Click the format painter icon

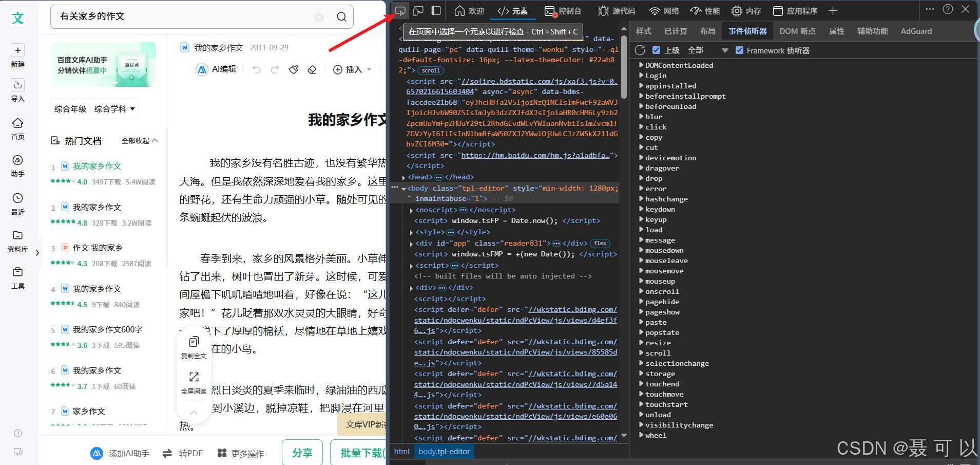click(294, 69)
